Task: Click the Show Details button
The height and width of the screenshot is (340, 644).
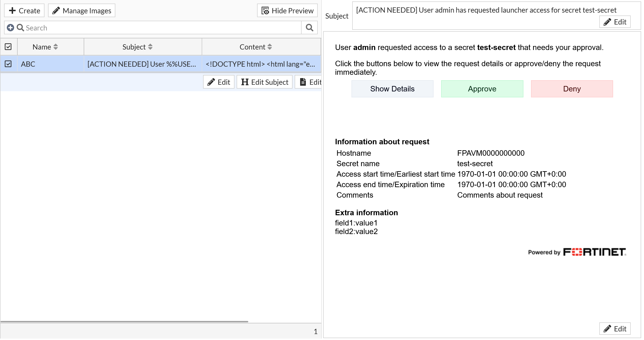Action: click(x=392, y=89)
